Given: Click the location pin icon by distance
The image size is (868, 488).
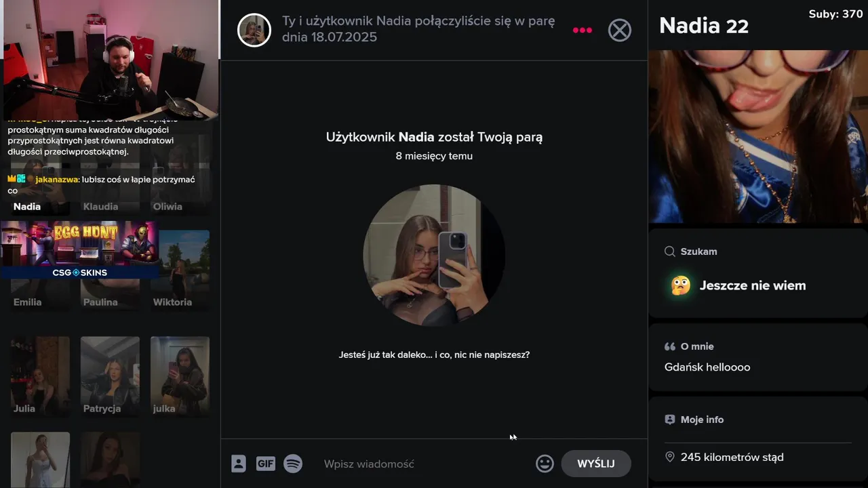Looking at the screenshot, I should point(670,457).
